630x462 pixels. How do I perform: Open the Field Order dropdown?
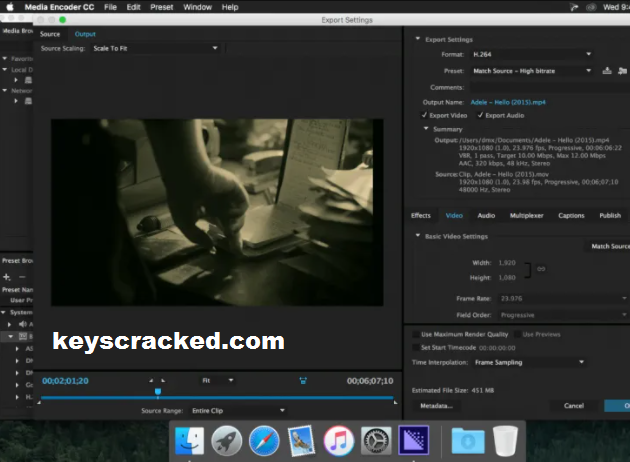[x=563, y=315]
